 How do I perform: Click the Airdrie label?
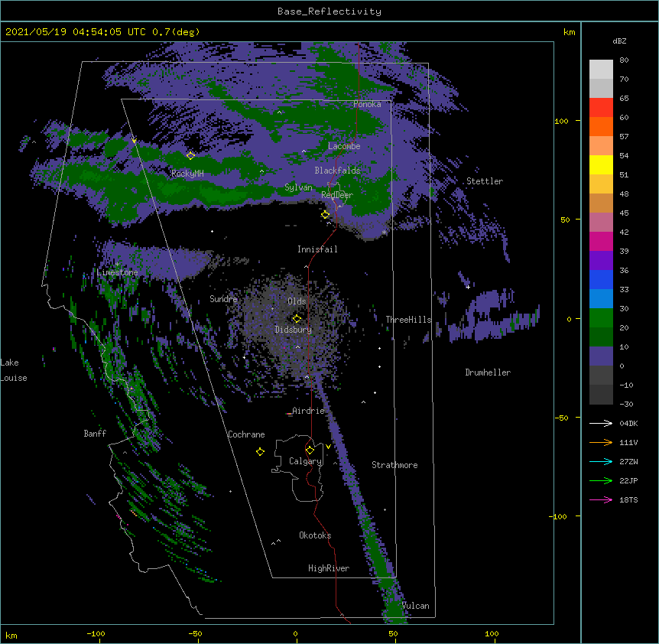point(308,411)
